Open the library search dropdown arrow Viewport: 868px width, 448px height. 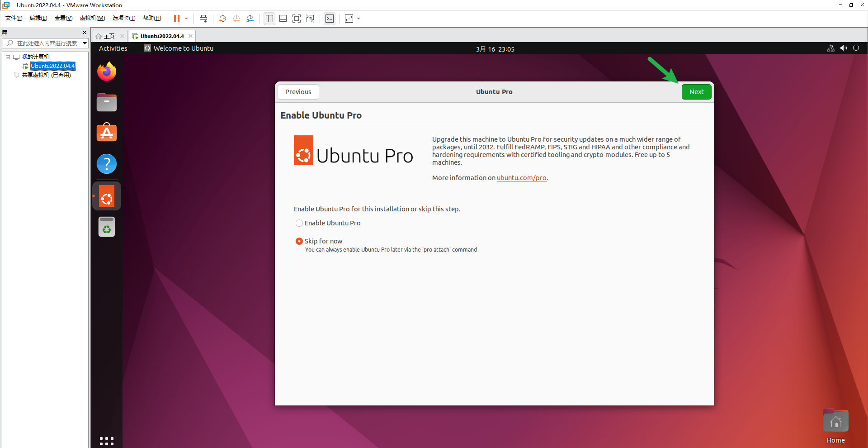pos(85,43)
